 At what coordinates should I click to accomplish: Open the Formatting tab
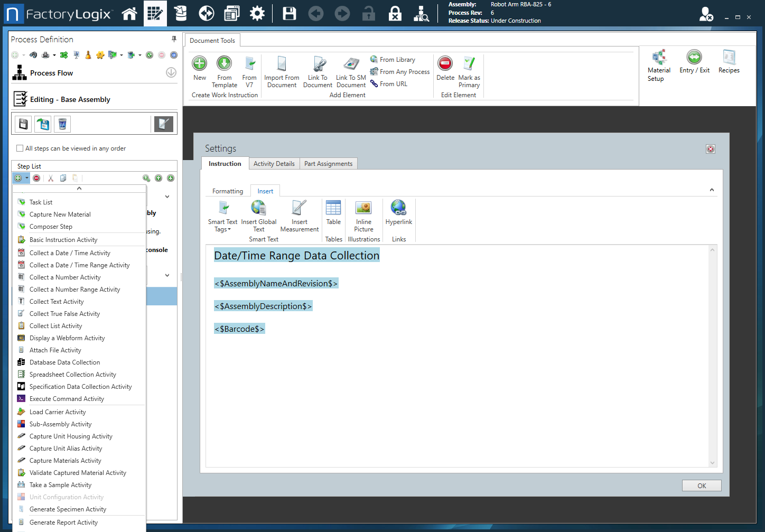pos(227,191)
